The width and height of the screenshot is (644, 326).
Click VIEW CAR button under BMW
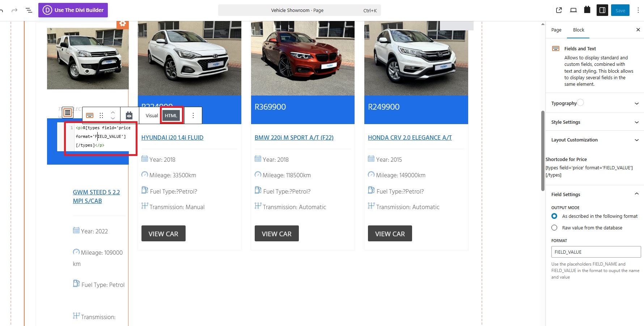(x=277, y=233)
